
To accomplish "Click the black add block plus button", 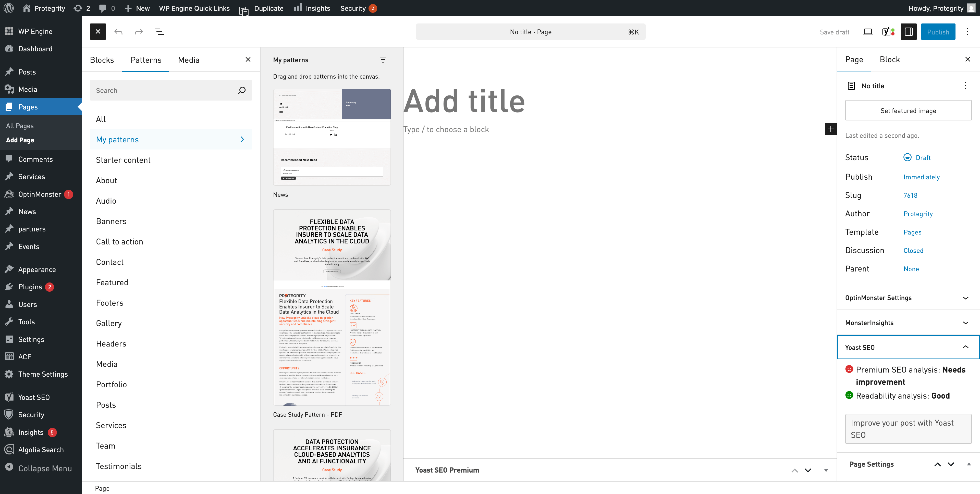I will pos(830,129).
